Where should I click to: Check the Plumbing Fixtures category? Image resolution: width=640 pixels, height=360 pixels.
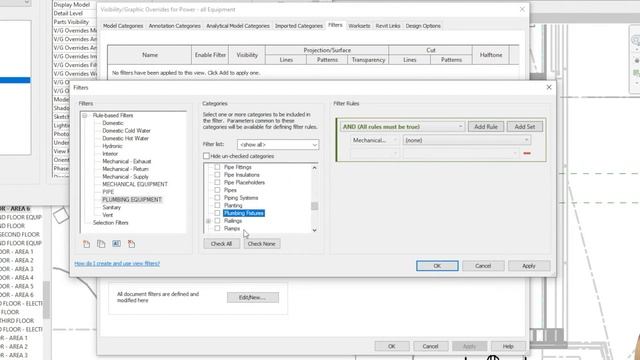pos(217,213)
